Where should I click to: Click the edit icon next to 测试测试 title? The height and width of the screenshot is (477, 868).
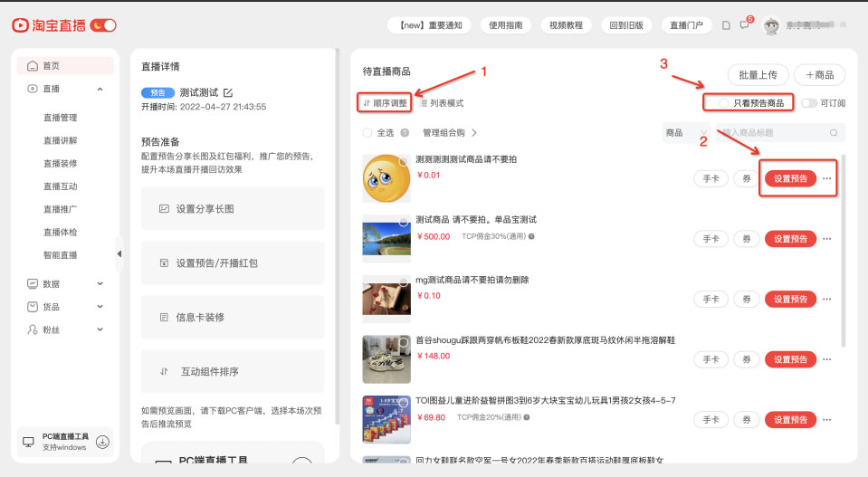point(228,92)
